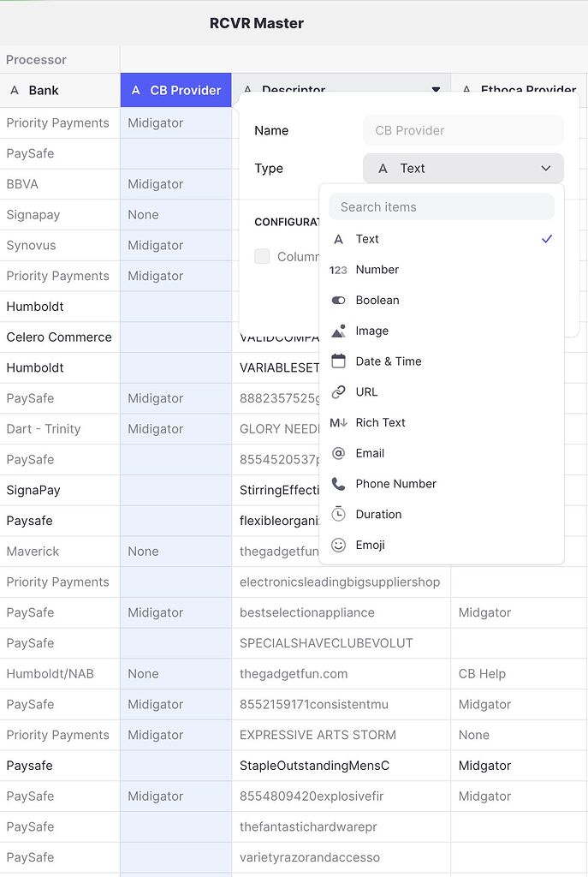Choose the Duration type with clock icon
The height and width of the screenshot is (877, 588).
point(377,514)
